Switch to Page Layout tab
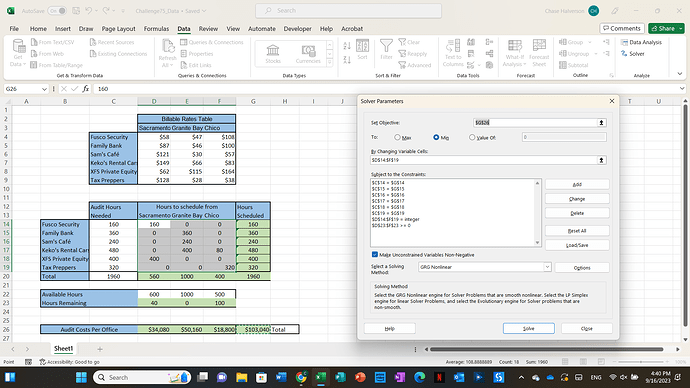 pyautogui.click(x=118, y=29)
